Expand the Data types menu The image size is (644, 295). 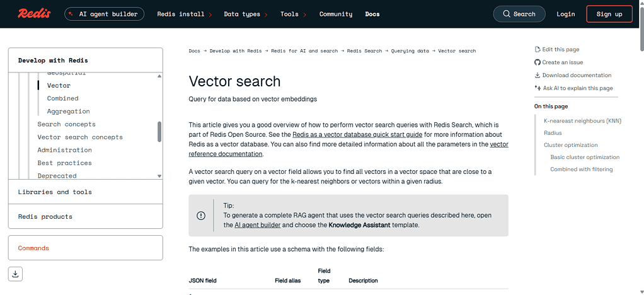pos(246,14)
